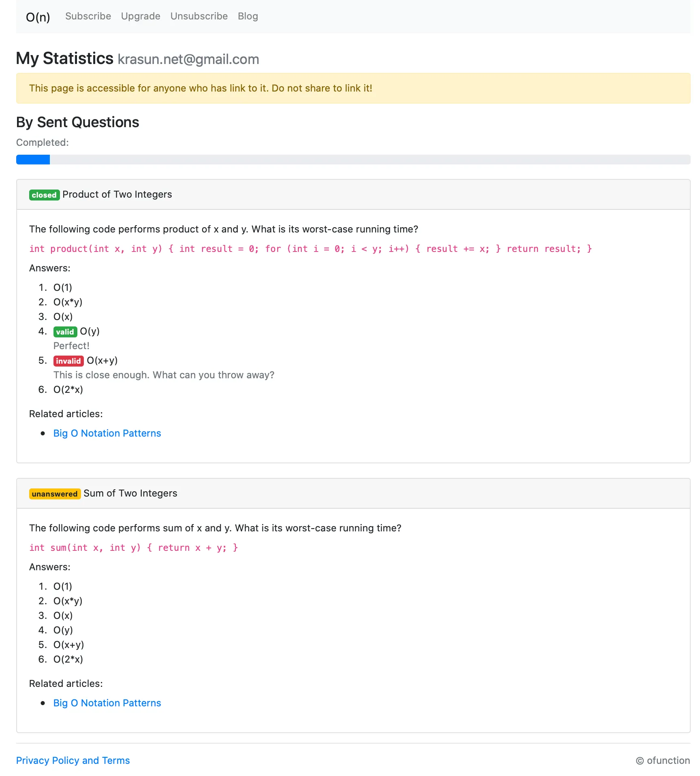Viewport: 700px width, 776px height.
Task: Go to the Upgrade nav link
Action: click(141, 16)
